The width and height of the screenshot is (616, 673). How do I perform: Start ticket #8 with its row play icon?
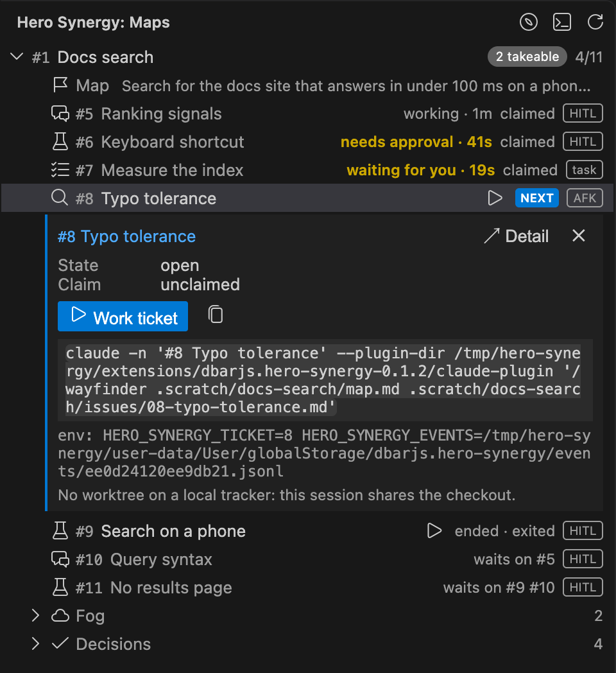click(x=495, y=198)
